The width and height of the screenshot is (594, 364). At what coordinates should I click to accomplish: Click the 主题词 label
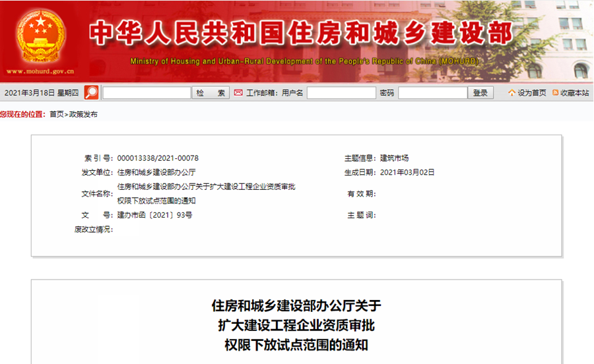[x=362, y=215]
